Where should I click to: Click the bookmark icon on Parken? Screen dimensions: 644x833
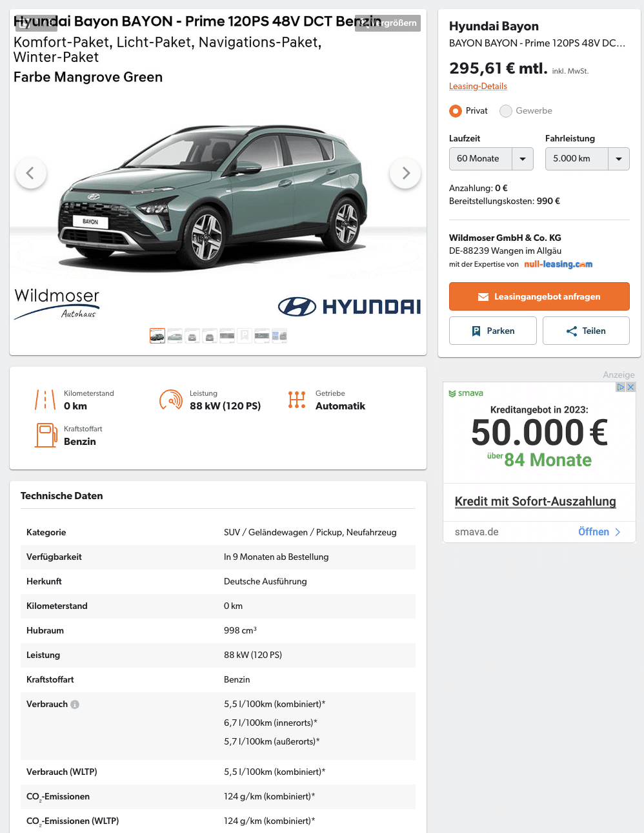(476, 331)
